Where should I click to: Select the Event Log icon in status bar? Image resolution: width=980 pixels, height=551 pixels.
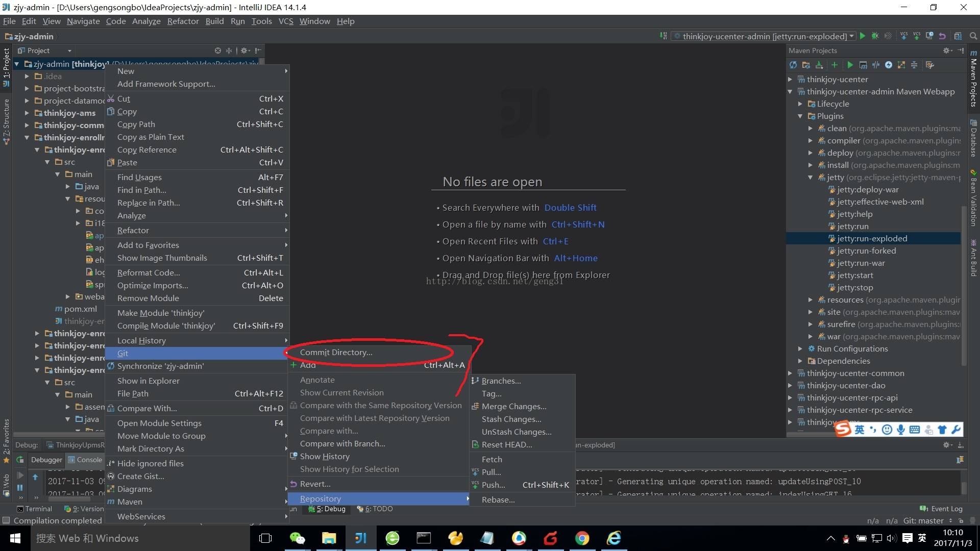(x=923, y=509)
